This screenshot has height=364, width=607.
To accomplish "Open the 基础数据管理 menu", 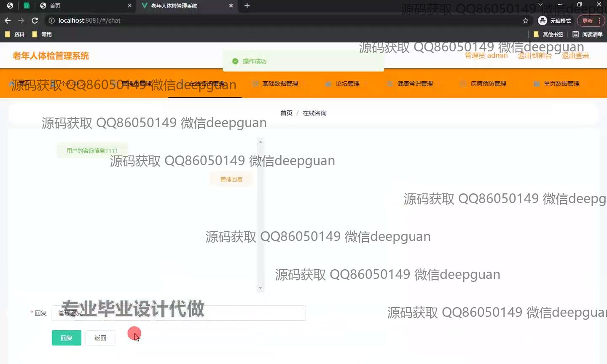I will (280, 83).
